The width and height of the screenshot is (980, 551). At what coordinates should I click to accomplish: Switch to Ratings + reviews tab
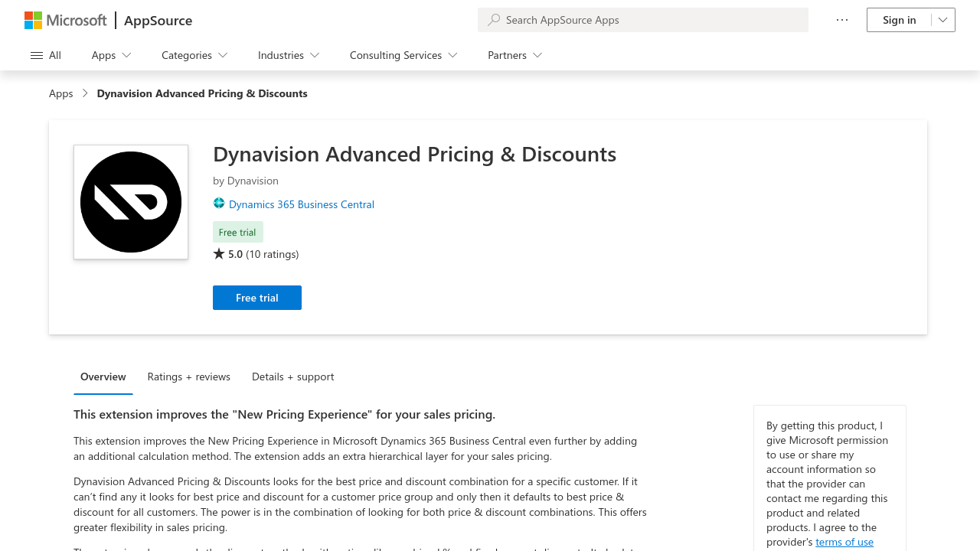pos(189,377)
